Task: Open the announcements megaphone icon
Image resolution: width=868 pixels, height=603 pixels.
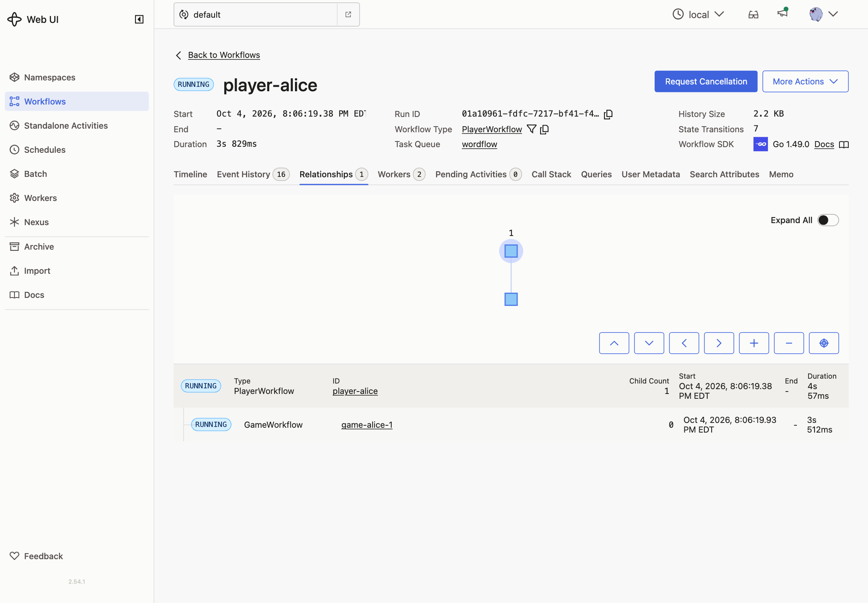Action: pyautogui.click(x=782, y=13)
